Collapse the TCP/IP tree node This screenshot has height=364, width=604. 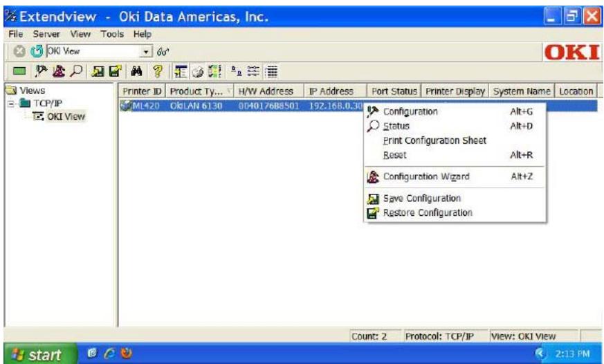point(6,104)
